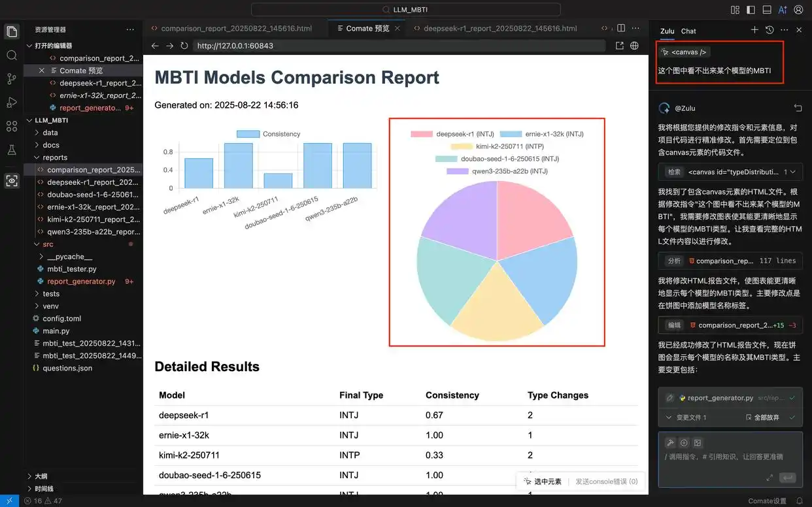Open the Testing flask icon view

pyautogui.click(x=12, y=150)
